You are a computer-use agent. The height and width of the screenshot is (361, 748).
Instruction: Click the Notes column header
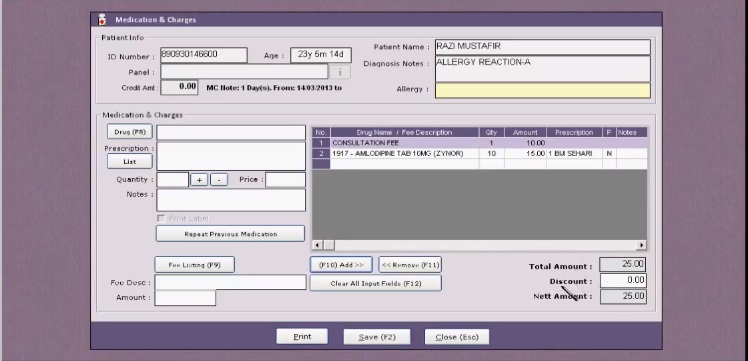click(632, 133)
